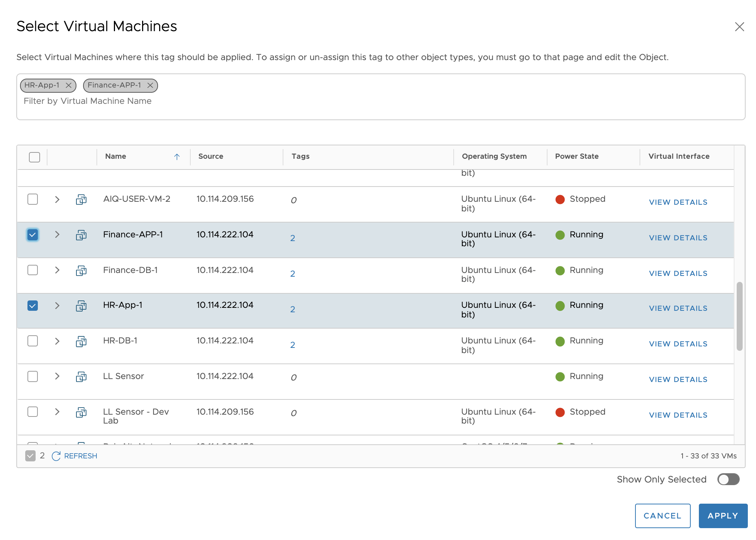The height and width of the screenshot is (540, 756).
Task: Click the table vertical scrollbar thumb
Action: coord(739,316)
